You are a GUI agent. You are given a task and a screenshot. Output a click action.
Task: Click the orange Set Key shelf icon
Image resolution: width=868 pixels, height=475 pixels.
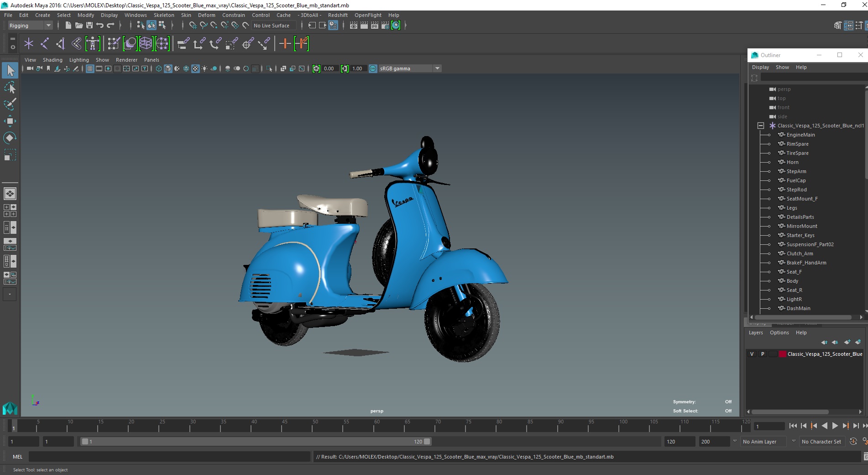tap(285, 44)
